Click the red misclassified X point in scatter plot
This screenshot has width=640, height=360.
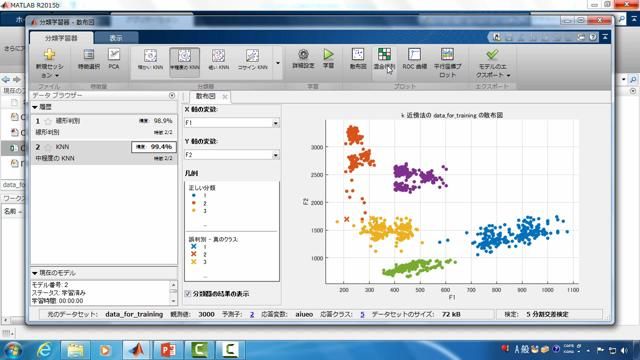pyautogui.click(x=347, y=219)
